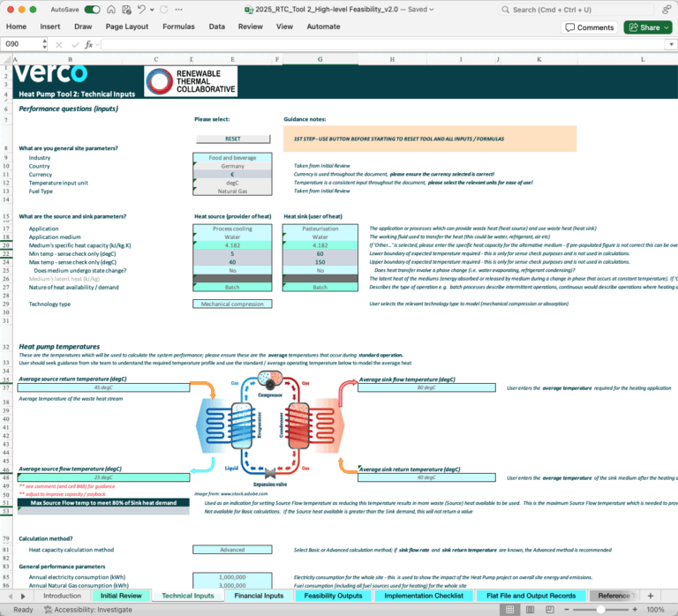Undo the last action

tap(141, 10)
